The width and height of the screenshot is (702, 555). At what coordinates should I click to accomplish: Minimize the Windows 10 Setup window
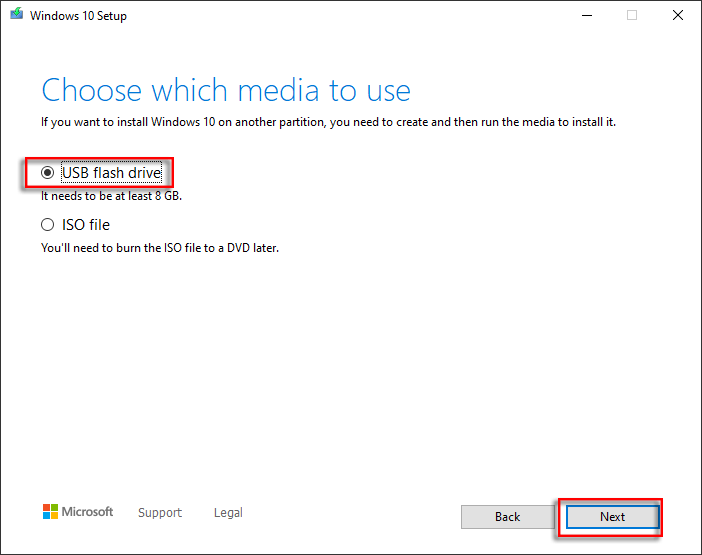point(587,16)
